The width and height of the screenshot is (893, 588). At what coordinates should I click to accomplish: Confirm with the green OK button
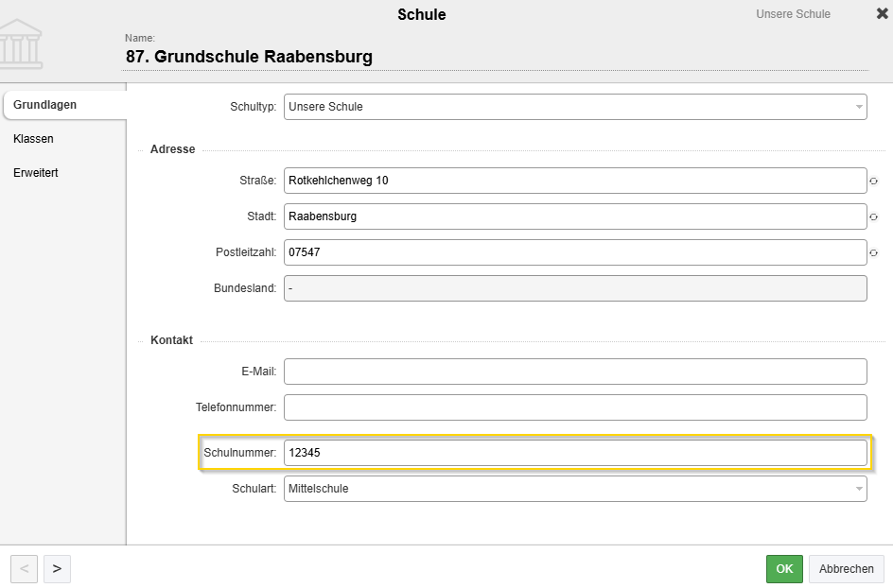[x=784, y=569]
